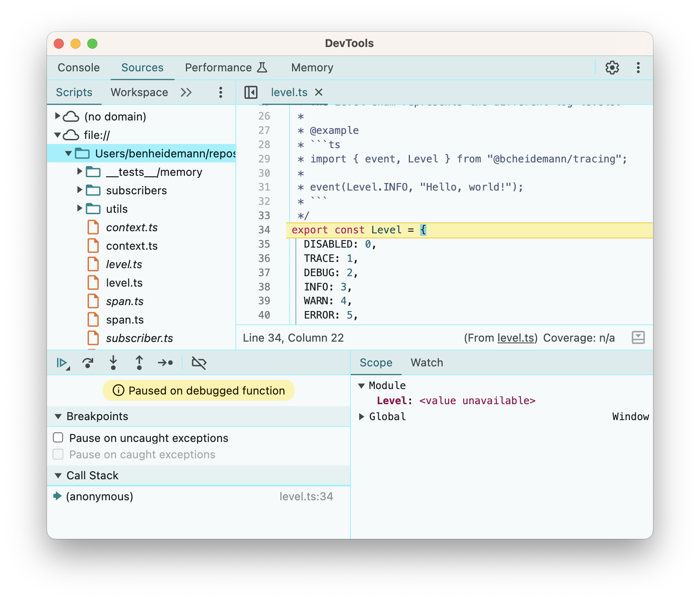Image resolution: width=700 pixels, height=601 pixels.
Task: Open the Watch tab
Action: coord(426,363)
